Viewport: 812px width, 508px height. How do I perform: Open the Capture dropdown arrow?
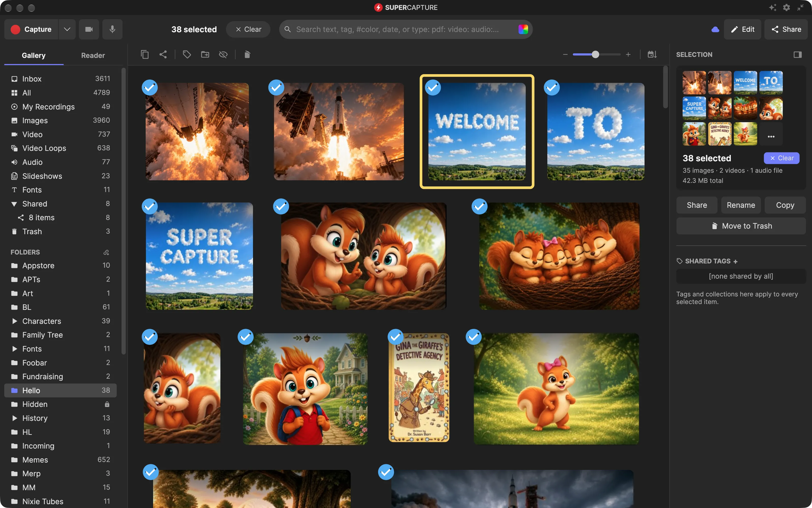point(67,29)
